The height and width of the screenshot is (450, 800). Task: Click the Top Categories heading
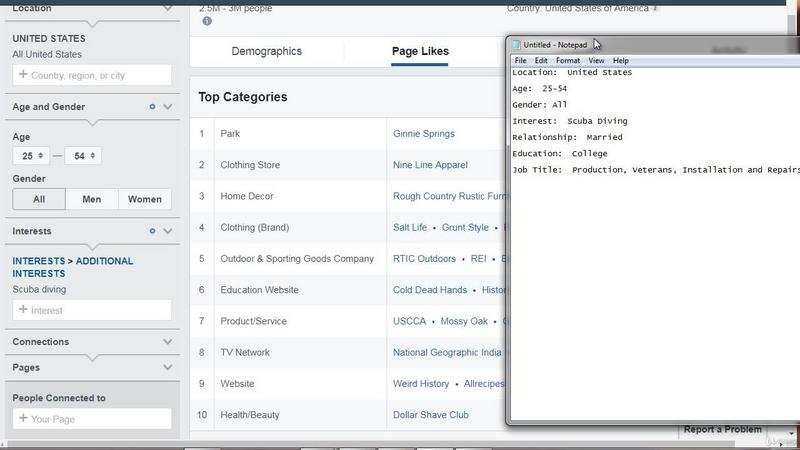coord(243,97)
